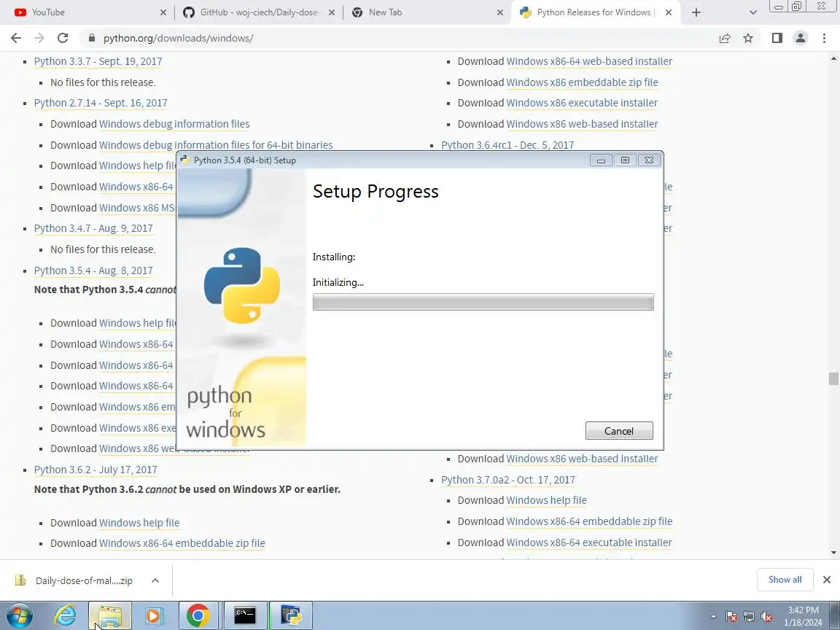840x630 pixels.
Task: Expand options chevron for downloaded zip
Action: 155,580
